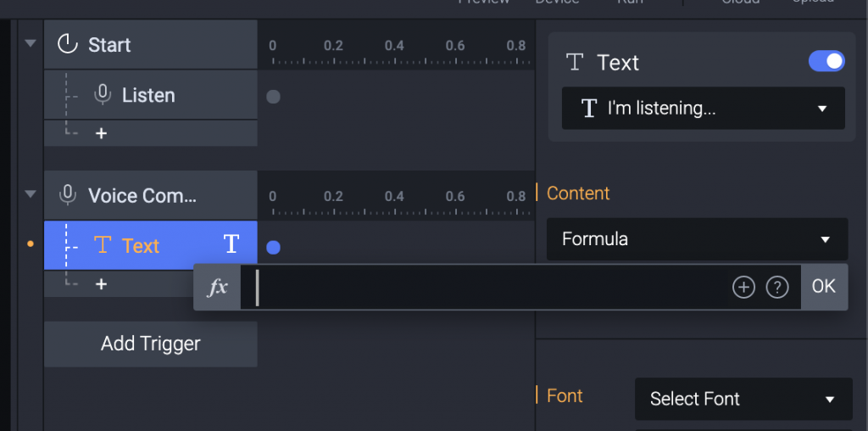
Task: Click the blue Text timeline keyframe dot
Action: [273, 248]
